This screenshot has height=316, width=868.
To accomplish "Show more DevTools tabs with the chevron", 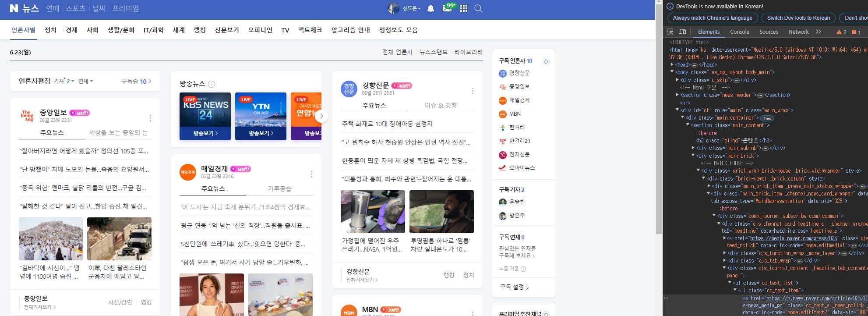I will pos(818,32).
